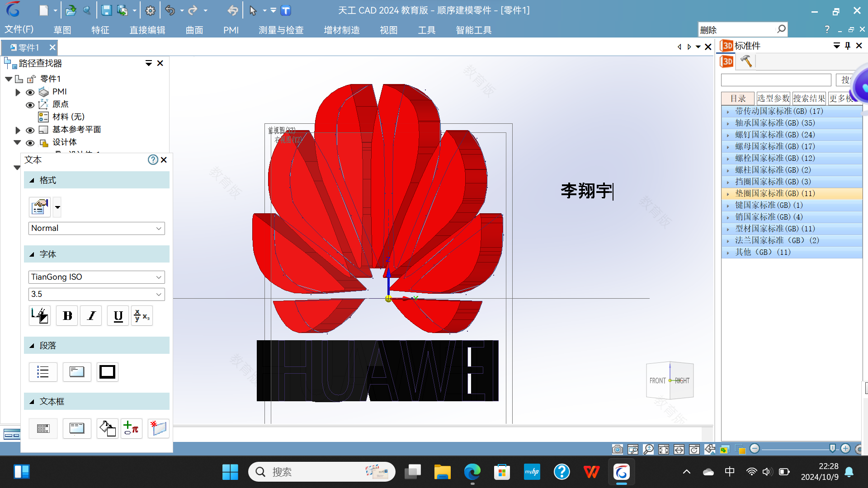Click the standard parts search field
868x488 pixels.
pyautogui.click(x=776, y=80)
